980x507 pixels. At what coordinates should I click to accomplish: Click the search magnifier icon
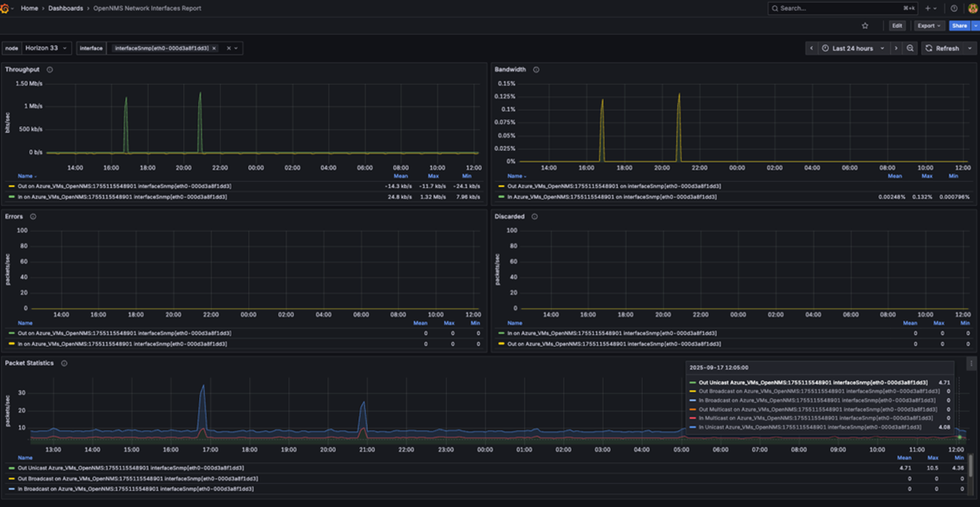pos(775,8)
